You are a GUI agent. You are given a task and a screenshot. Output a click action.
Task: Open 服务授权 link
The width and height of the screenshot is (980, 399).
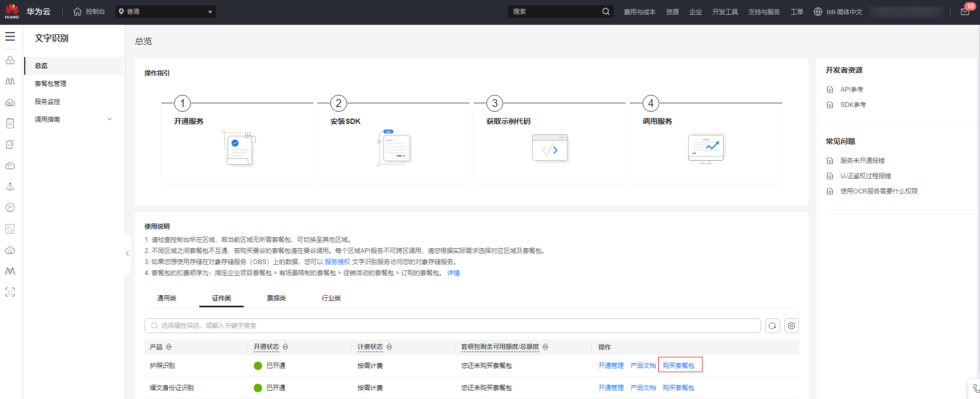click(337, 262)
